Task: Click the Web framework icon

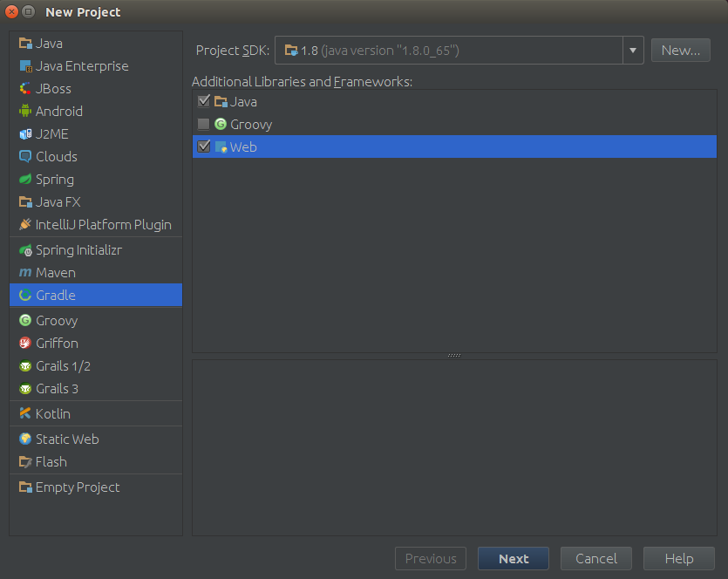Action: pyautogui.click(x=221, y=146)
